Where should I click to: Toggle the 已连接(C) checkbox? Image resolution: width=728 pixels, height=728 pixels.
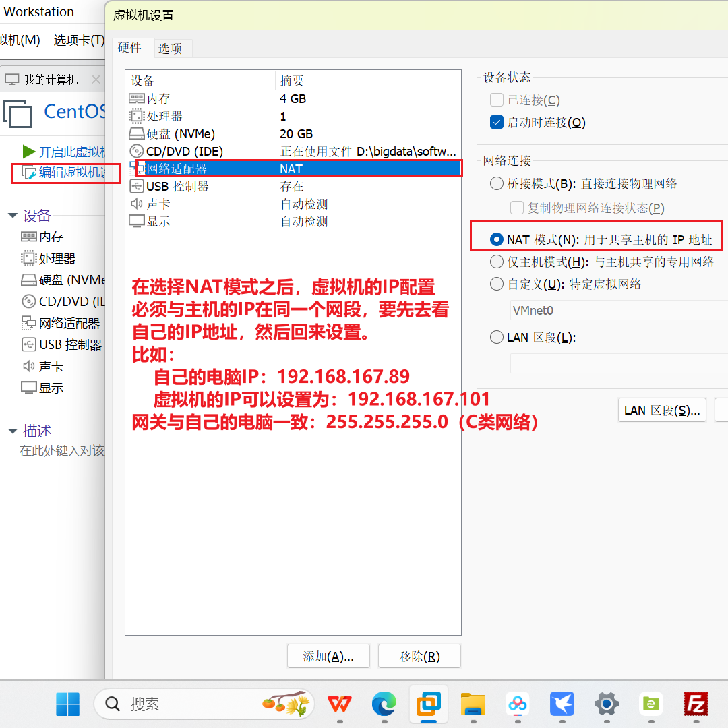(x=497, y=100)
